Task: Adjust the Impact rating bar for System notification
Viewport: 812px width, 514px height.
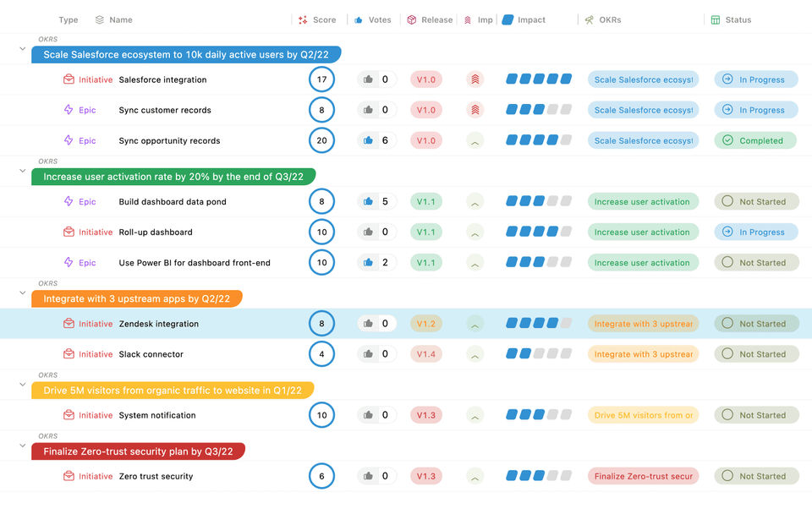Action: [x=539, y=415]
